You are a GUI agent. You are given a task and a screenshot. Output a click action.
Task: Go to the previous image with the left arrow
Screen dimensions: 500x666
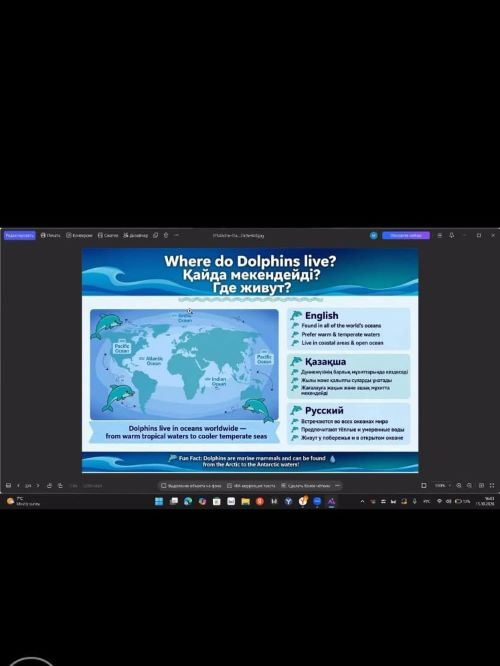coord(18,485)
